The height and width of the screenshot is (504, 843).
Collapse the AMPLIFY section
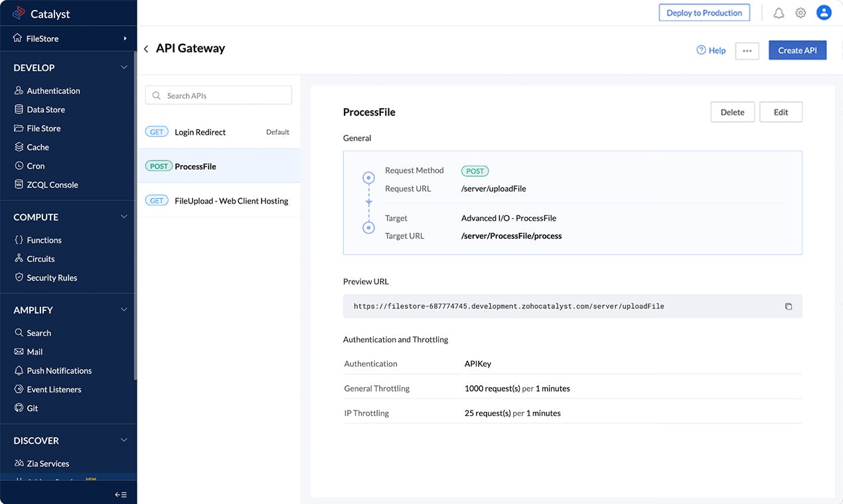pos(124,310)
